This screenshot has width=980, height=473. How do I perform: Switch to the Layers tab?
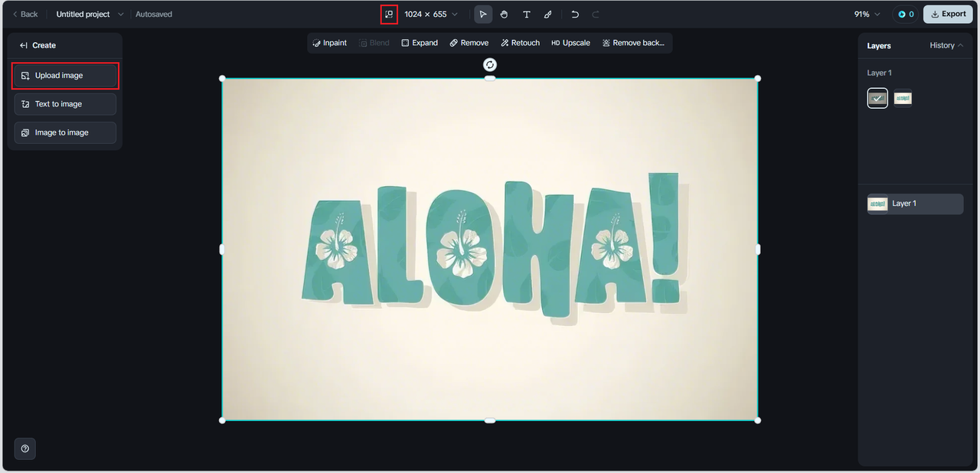[x=879, y=46]
